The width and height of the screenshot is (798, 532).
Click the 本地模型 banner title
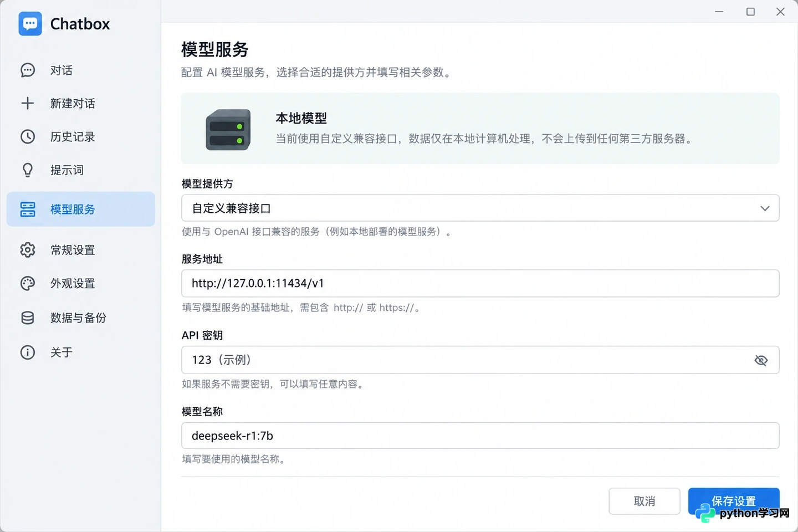pos(301,118)
